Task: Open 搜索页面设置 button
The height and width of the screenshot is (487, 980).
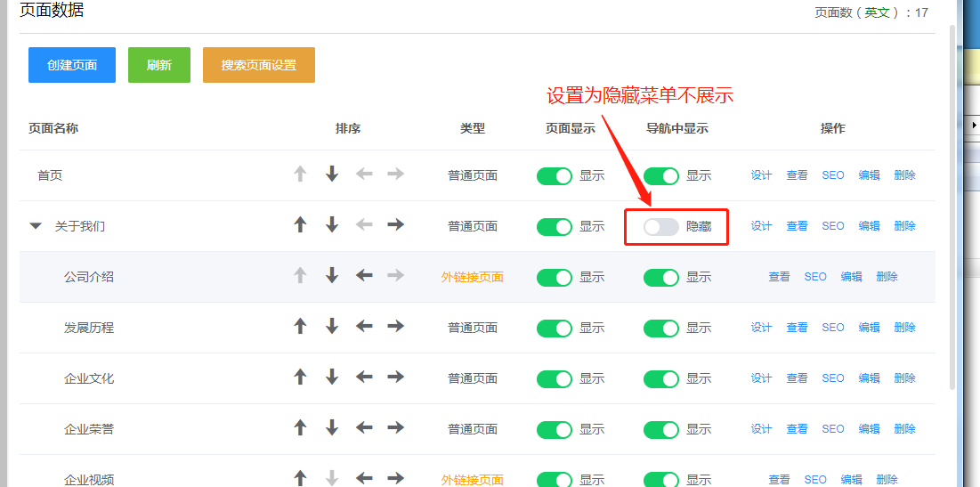Action: (258, 65)
